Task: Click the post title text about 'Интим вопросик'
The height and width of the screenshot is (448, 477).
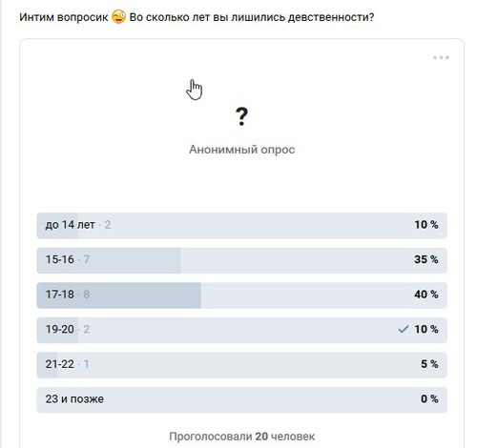Action: pos(197,17)
